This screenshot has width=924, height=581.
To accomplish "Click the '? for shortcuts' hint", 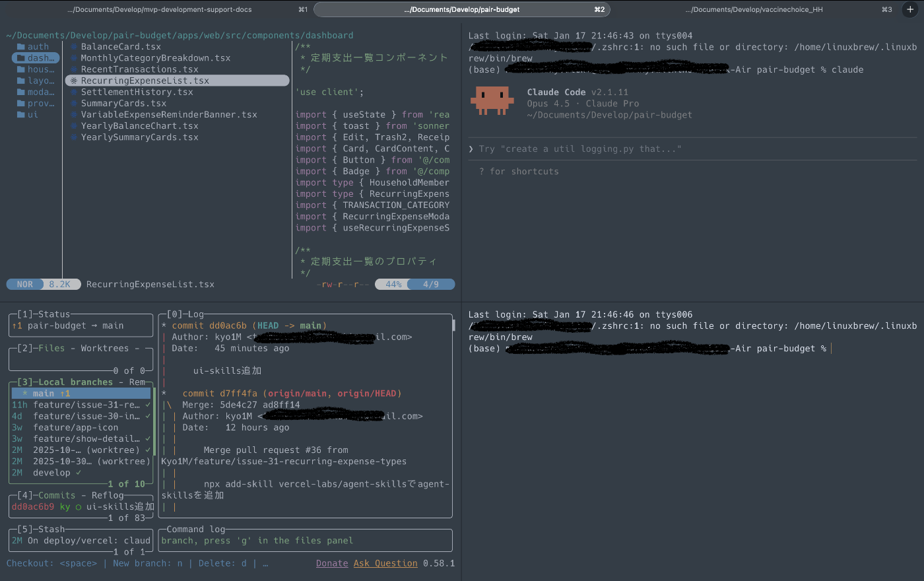I will point(519,171).
